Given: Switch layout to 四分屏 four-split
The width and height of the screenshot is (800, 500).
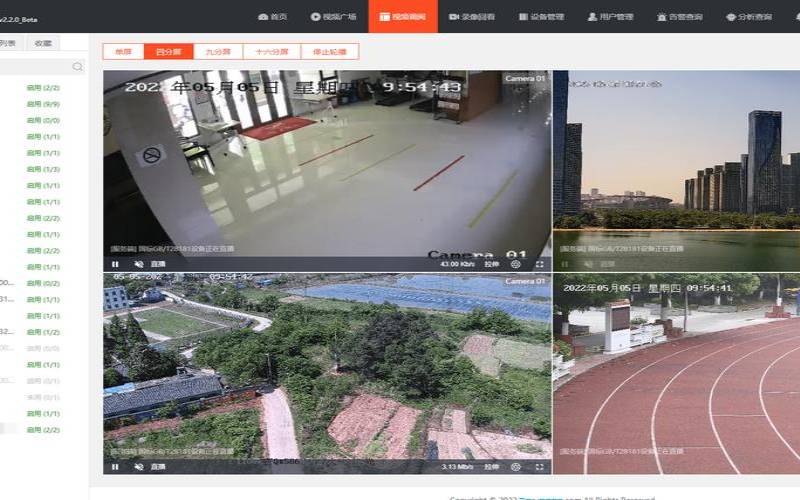Looking at the screenshot, I should click(x=168, y=52).
